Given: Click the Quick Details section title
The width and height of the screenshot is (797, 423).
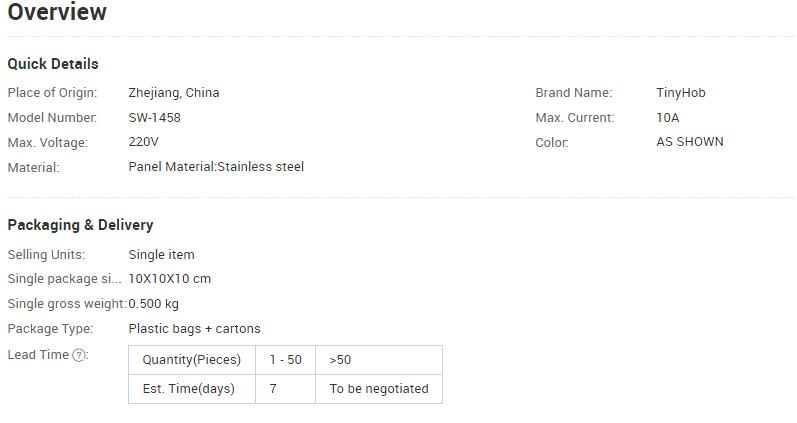Looking at the screenshot, I should pyautogui.click(x=53, y=64).
